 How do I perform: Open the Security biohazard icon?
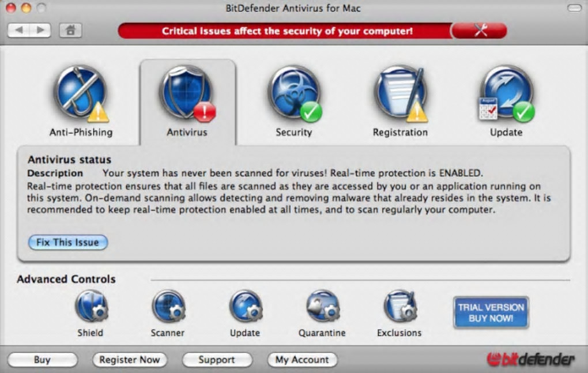coord(295,94)
